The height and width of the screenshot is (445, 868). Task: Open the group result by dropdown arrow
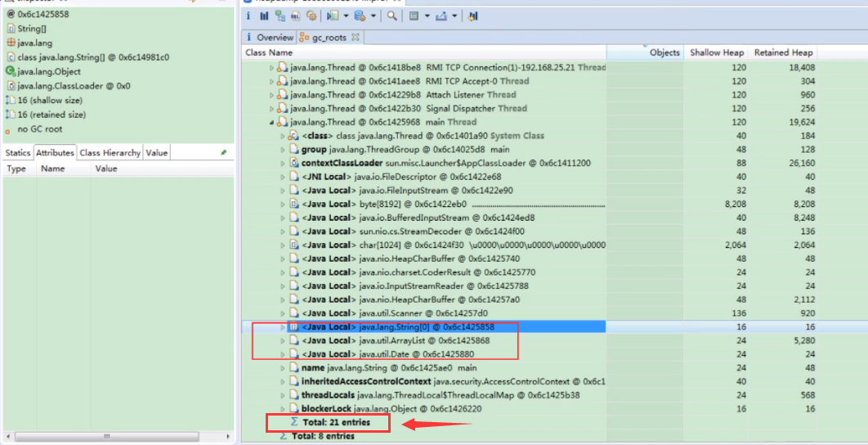pos(427,16)
